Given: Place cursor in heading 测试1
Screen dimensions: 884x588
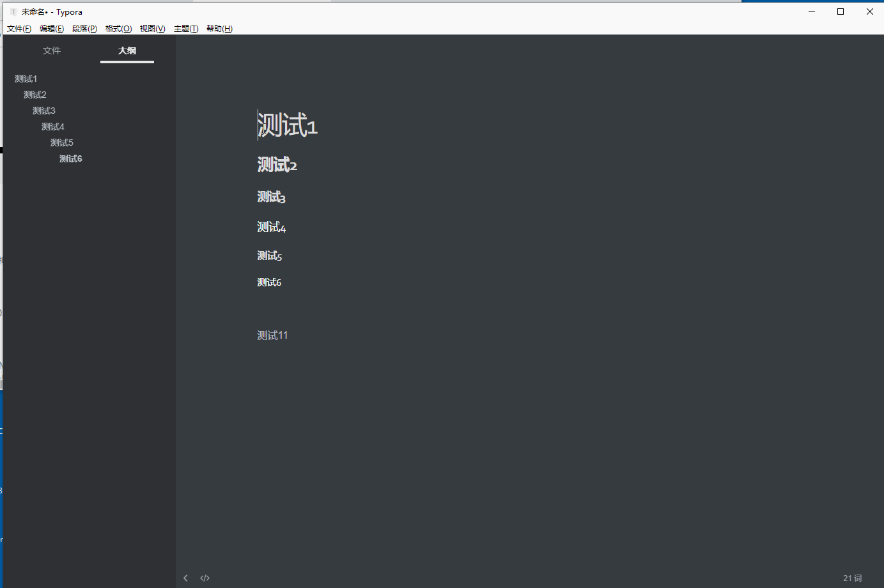Looking at the screenshot, I should click(x=288, y=125).
